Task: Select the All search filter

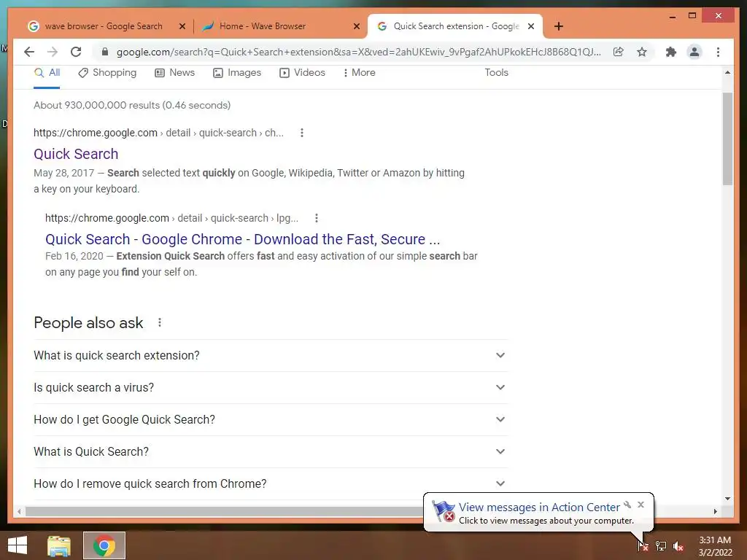Action: [47, 73]
